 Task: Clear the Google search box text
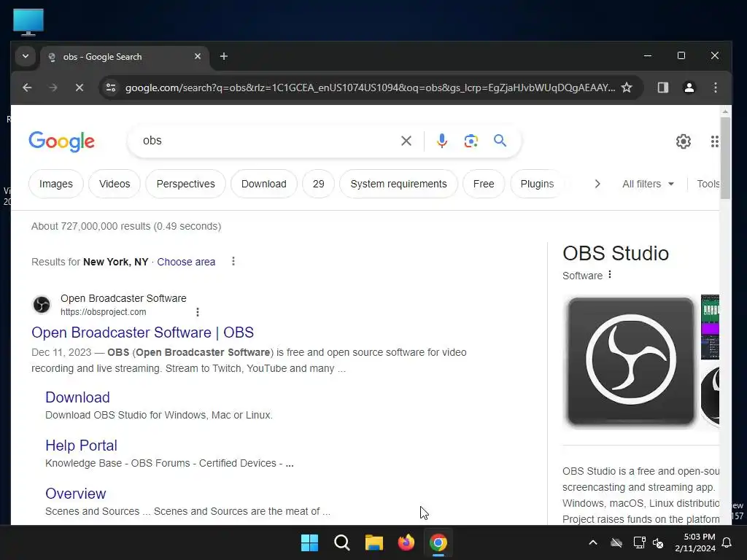click(406, 141)
